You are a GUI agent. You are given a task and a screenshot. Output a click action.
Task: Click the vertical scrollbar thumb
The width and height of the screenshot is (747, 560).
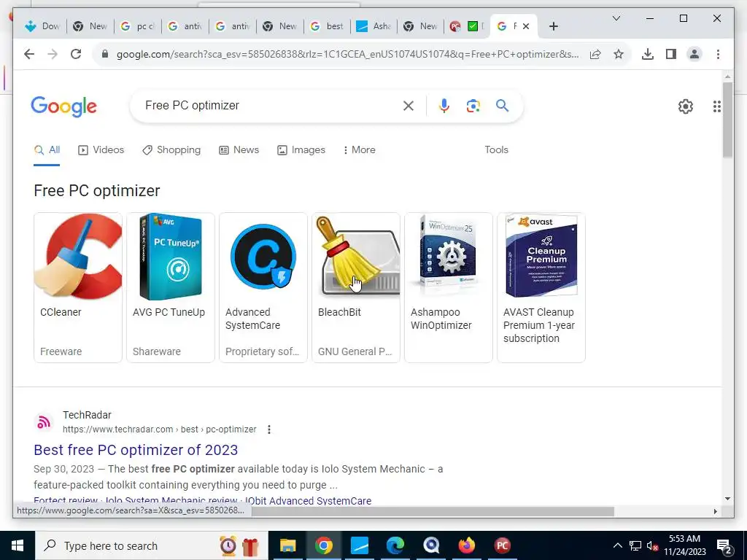pos(727,120)
